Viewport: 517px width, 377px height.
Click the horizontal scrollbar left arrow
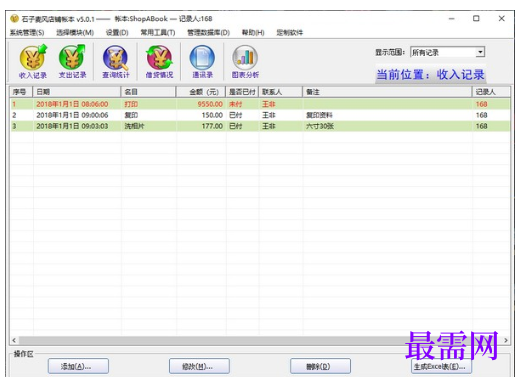pyautogui.click(x=14, y=340)
